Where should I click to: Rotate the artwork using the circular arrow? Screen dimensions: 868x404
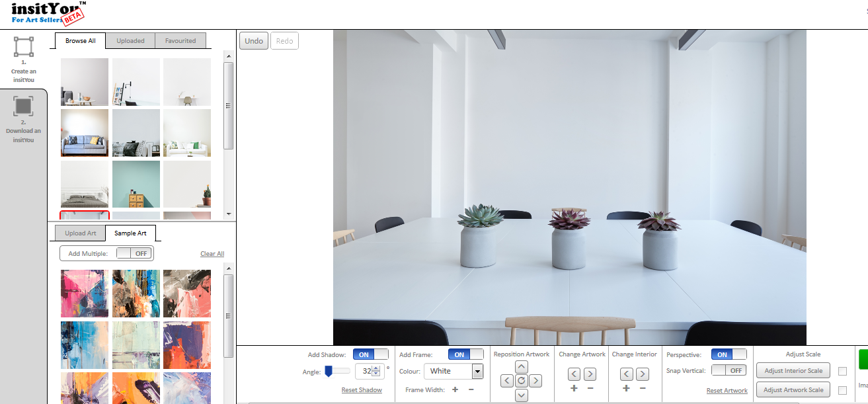[521, 381]
